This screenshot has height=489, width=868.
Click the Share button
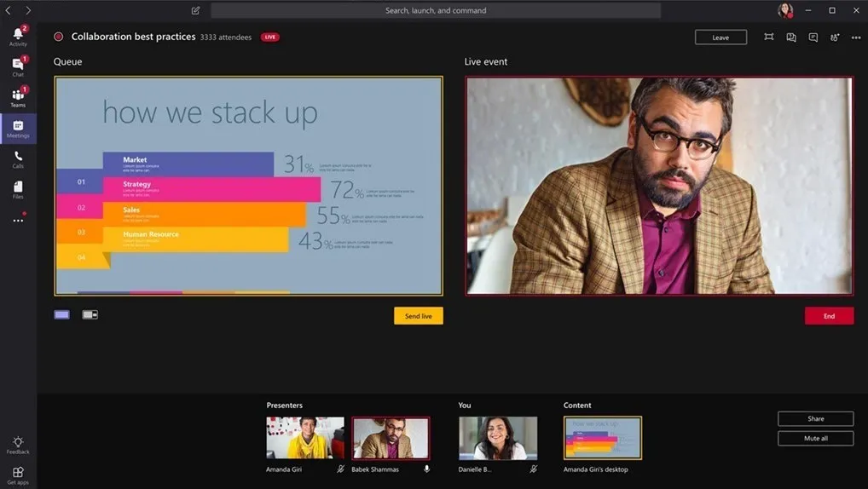[x=815, y=419]
